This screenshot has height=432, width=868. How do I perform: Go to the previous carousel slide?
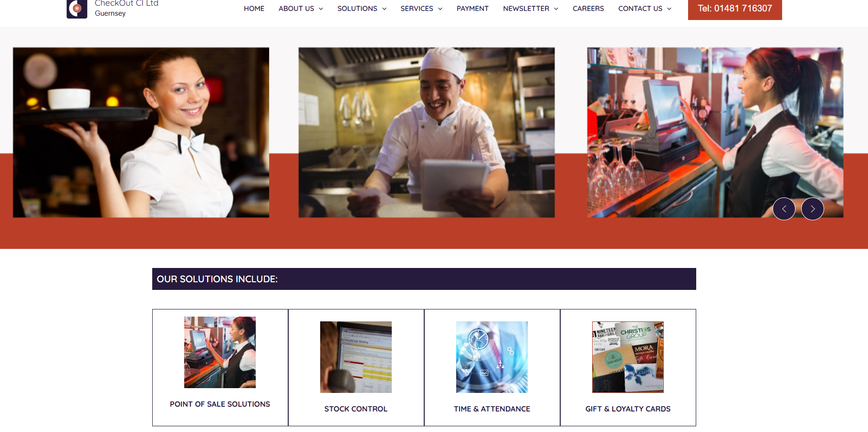[784, 209]
